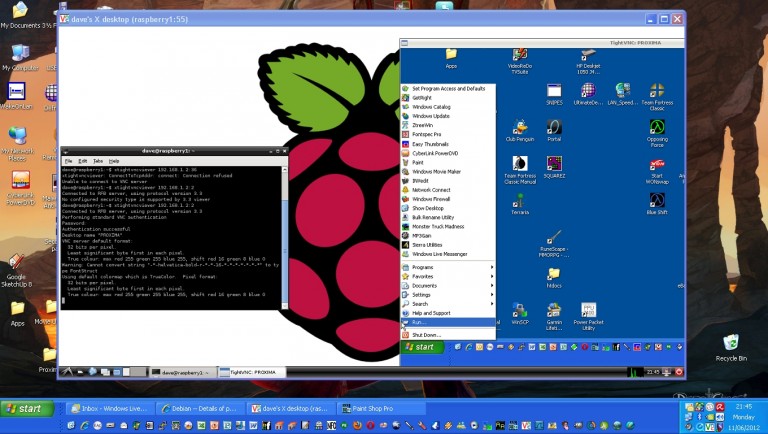The width and height of the screenshot is (768, 434).
Task: Open CyberLink PowerDVD host desktop icon
Action: (x=20, y=188)
